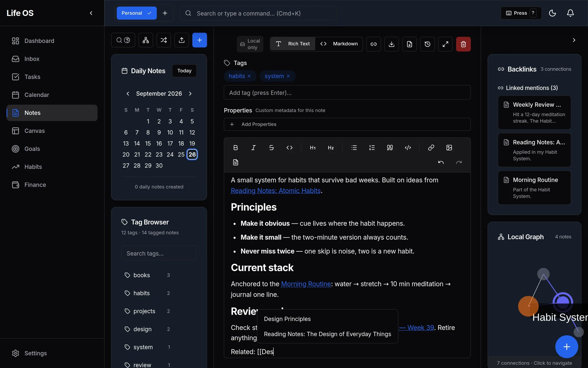Switch to the Markdown editor tab

point(339,44)
